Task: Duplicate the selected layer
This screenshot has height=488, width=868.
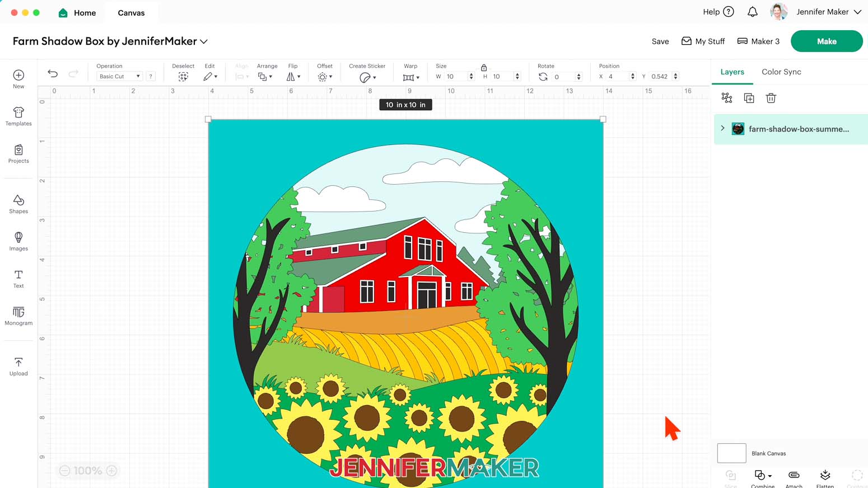Action: click(x=749, y=98)
